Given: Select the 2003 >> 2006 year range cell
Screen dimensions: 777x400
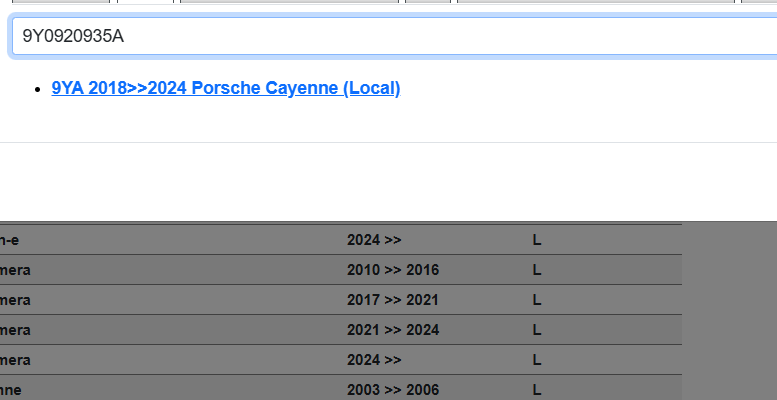Looking at the screenshot, I should pyautogui.click(x=393, y=390).
